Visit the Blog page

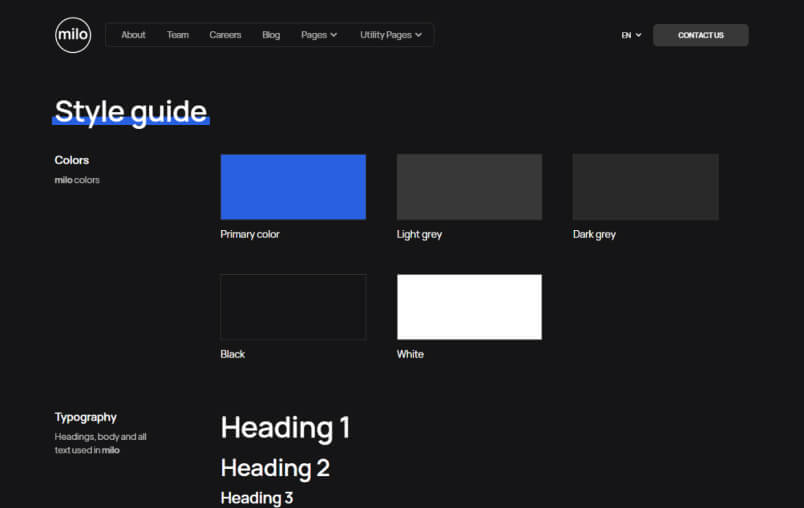pyautogui.click(x=271, y=35)
